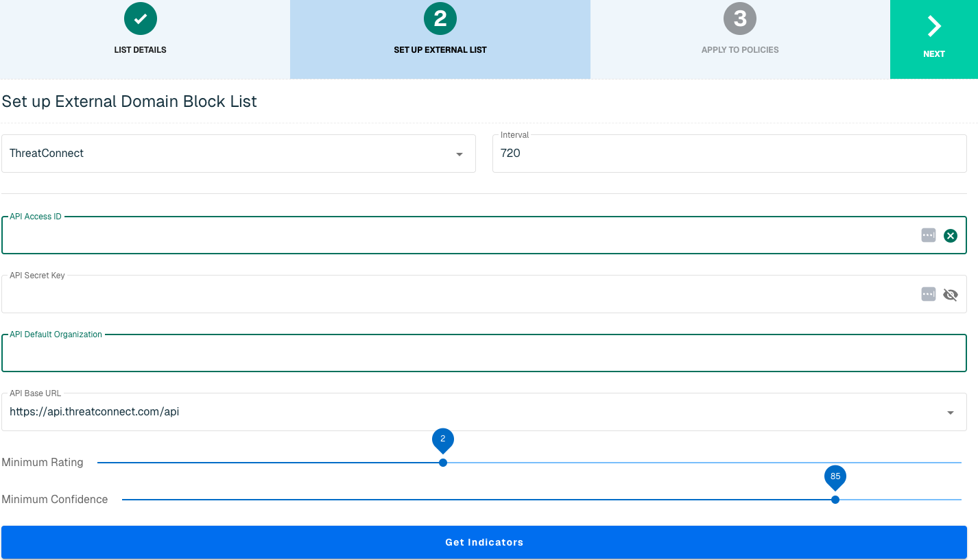
Task: Click Minimum Rating slider handle
Action: (x=443, y=463)
